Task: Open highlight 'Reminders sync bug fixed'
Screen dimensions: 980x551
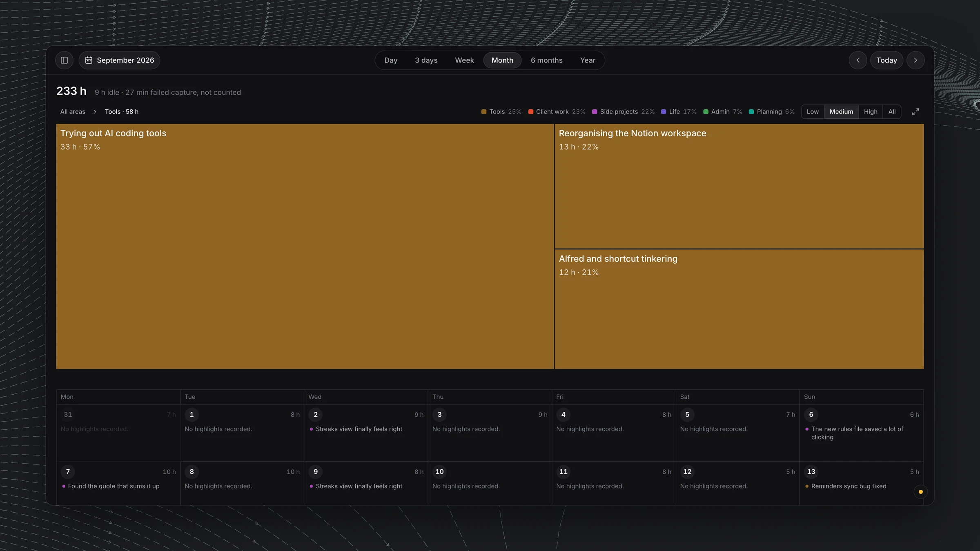Action: pyautogui.click(x=849, y=486)
